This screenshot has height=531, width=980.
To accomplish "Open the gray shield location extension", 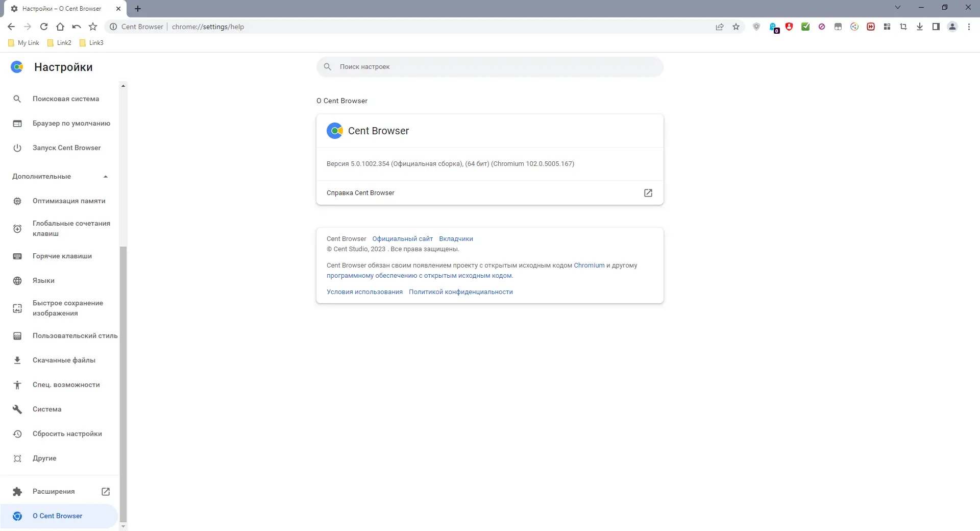I will pos(756,27).
